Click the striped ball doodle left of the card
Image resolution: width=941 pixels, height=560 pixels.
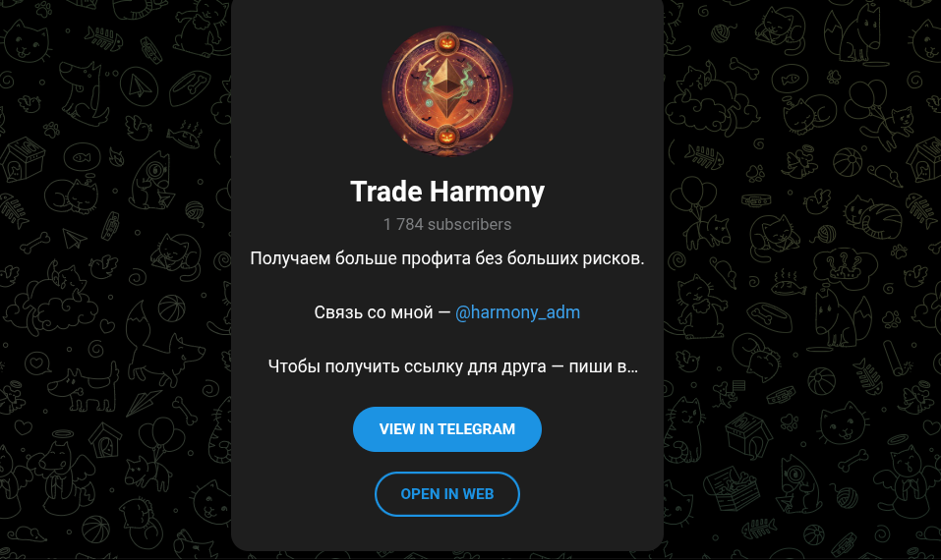pyautogui.click(x=172, y=308)
